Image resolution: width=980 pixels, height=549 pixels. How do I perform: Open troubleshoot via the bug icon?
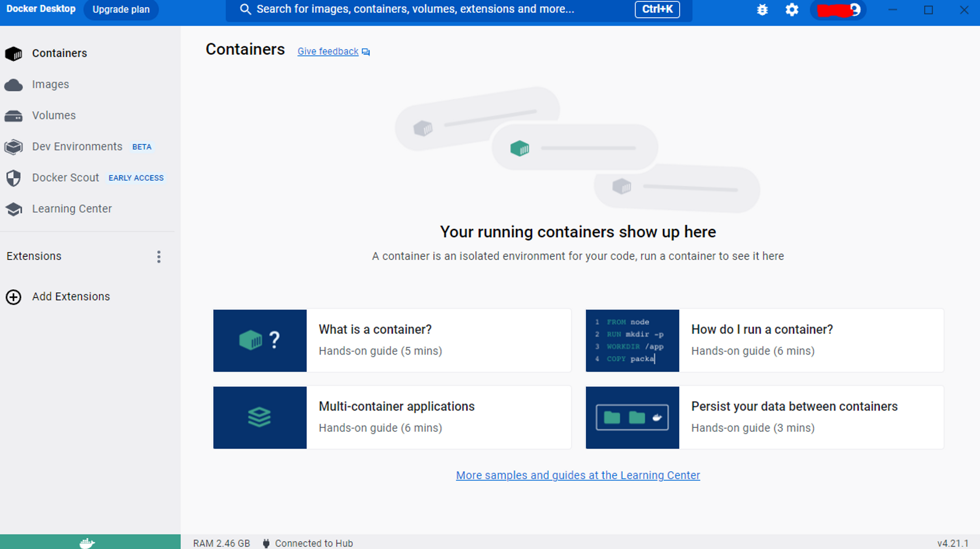762,10
